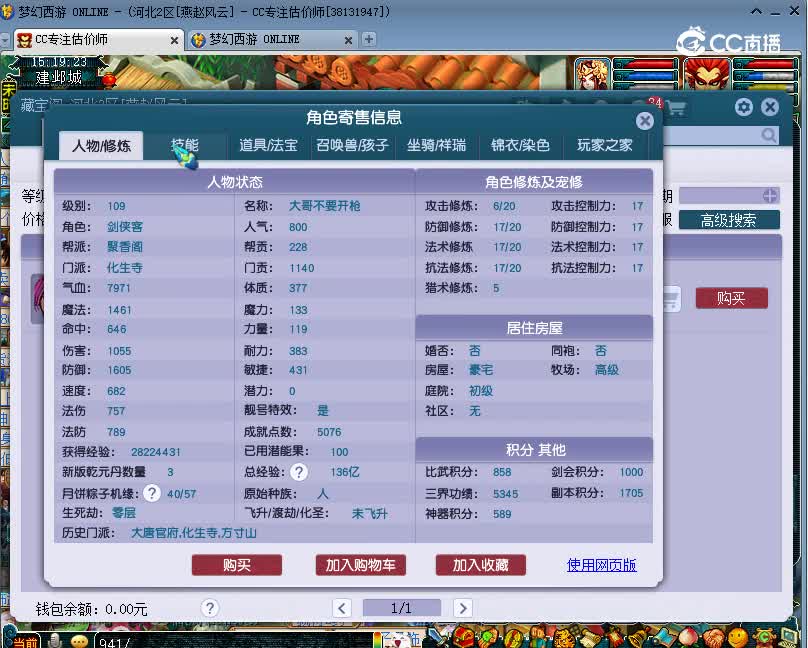This screenshot has width=808, height=648.
Task: Click the role value 剑侠客
Action: [124, 227]
